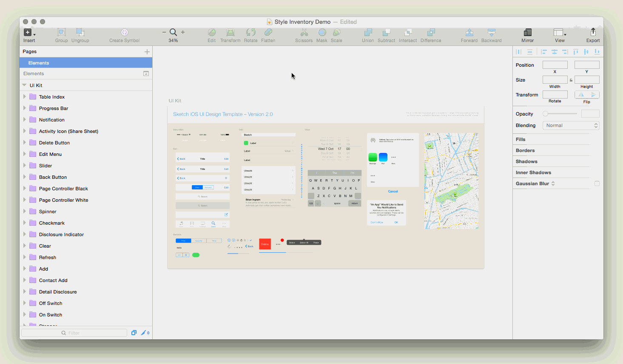The height and width of the screenshot is (364, 623).
Task: Toggle horizontal Flip button
Action: pos(581,95)
